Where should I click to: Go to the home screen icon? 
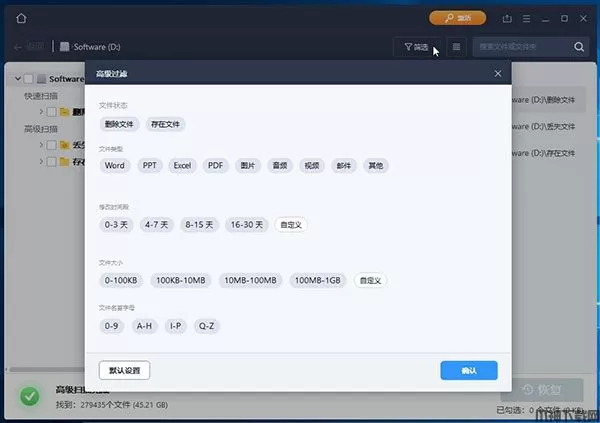[21, 18]
